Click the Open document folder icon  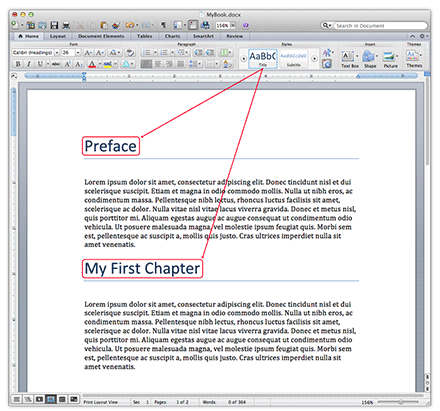pyautogui.click(x=42, y=25)
